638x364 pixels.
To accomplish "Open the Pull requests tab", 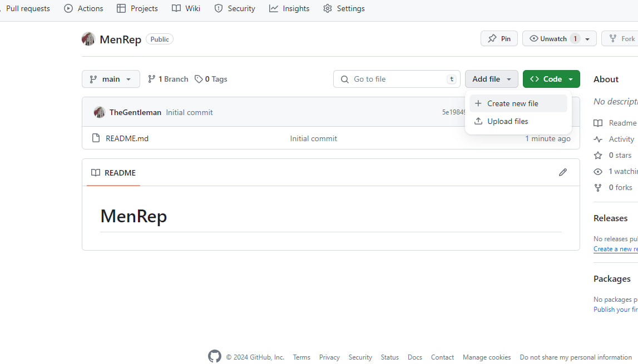I will (x=27, y=8).
